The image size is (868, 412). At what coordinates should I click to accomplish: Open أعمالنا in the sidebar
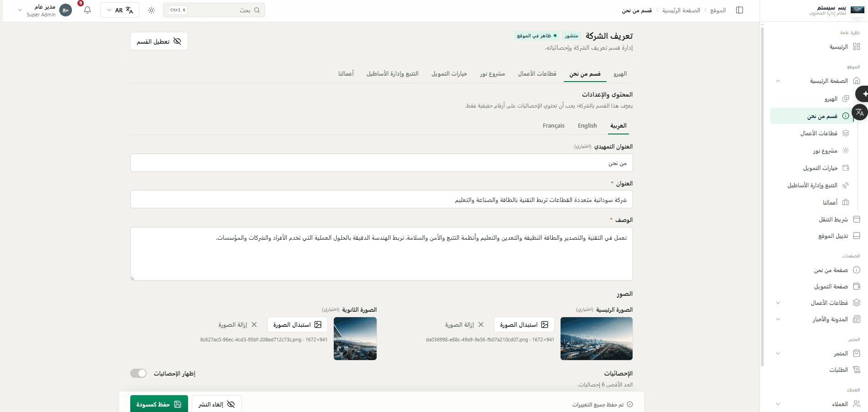pyautogui.click(x=836, y=202)
